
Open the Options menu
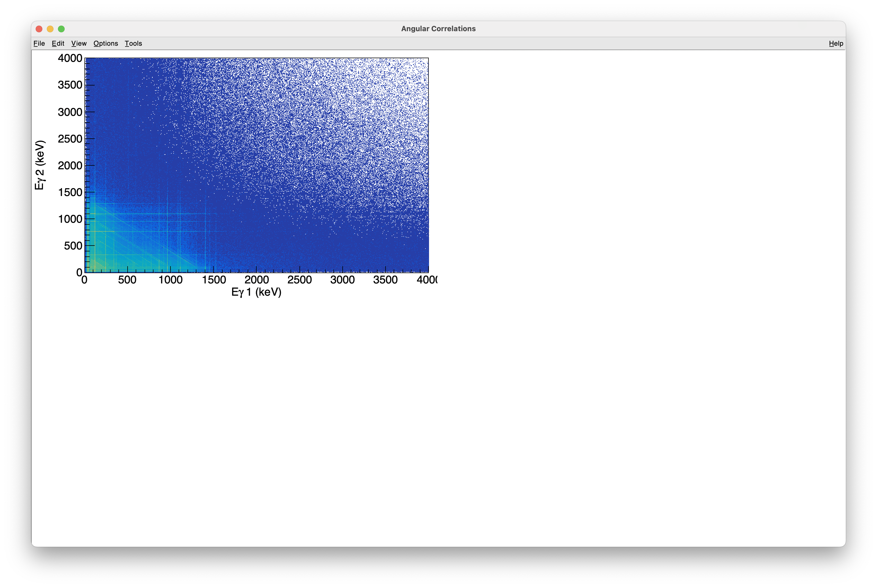pyautogui.click(x=106, y=43)
